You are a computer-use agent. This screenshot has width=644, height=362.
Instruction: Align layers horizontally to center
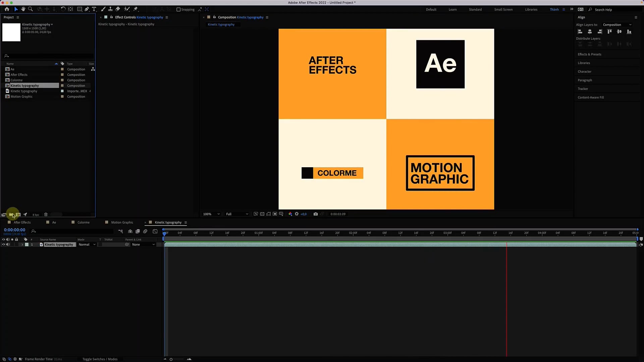point(590,32)
